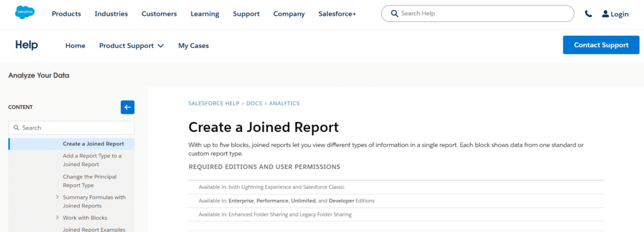Screen dimensions: 644x232
Task: Click the content Search input field
Action: tap(72, 128)
